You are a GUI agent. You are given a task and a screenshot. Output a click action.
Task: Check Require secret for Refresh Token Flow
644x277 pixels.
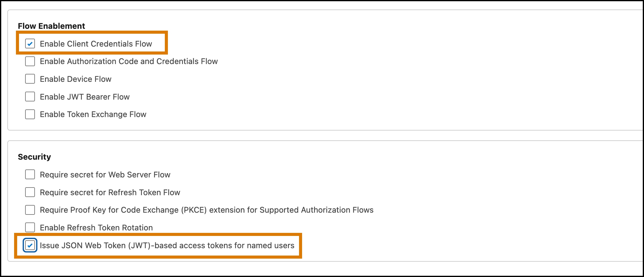30,192
